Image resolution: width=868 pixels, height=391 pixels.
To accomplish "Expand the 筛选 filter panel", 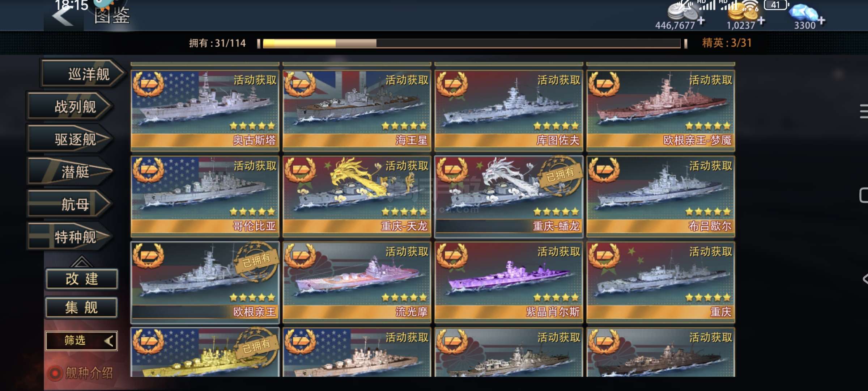I will click(81, 341).
